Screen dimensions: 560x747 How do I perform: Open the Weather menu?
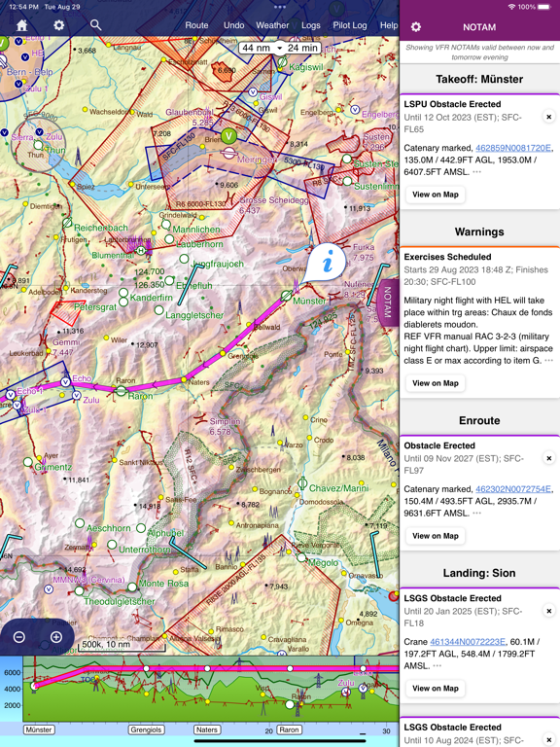click(x=272, y=25)
